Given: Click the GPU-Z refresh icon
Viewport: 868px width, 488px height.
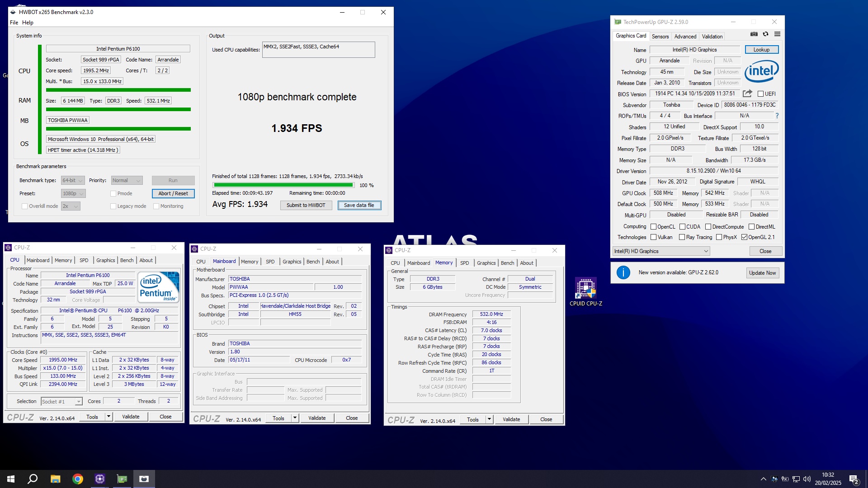Looking at the screenshot, I should tap(765, 34).
